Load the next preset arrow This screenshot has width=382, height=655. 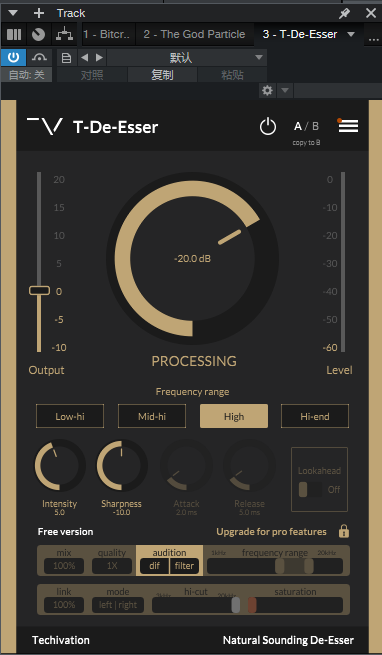tap(99, 58)
